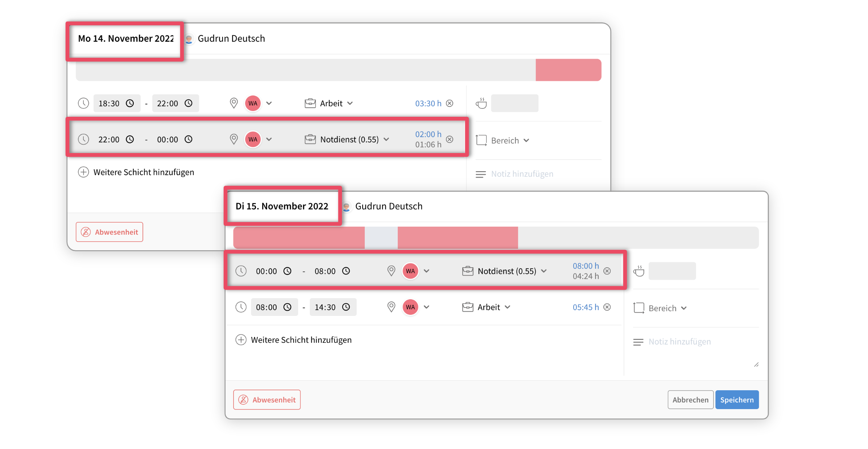Click Abwesenheit button in Tuesday dialog
The image size is (868, 449).
coord(267,400)
